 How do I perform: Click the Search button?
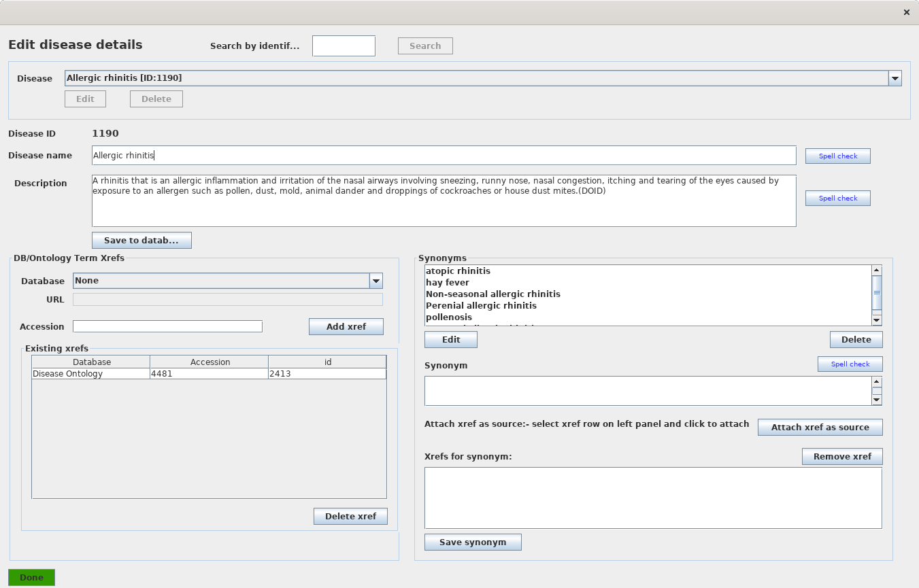click(x=425, y=46)
